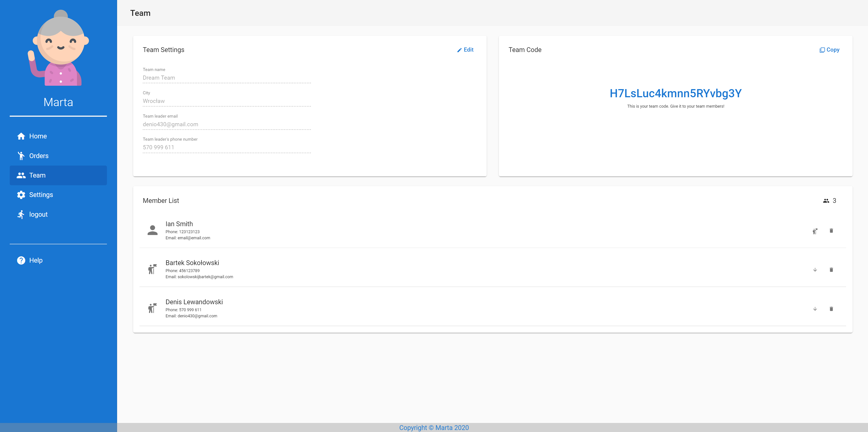Demote Bartek Sokołowski with the down arrow
868x432 pixels.
tap(815, 270)
